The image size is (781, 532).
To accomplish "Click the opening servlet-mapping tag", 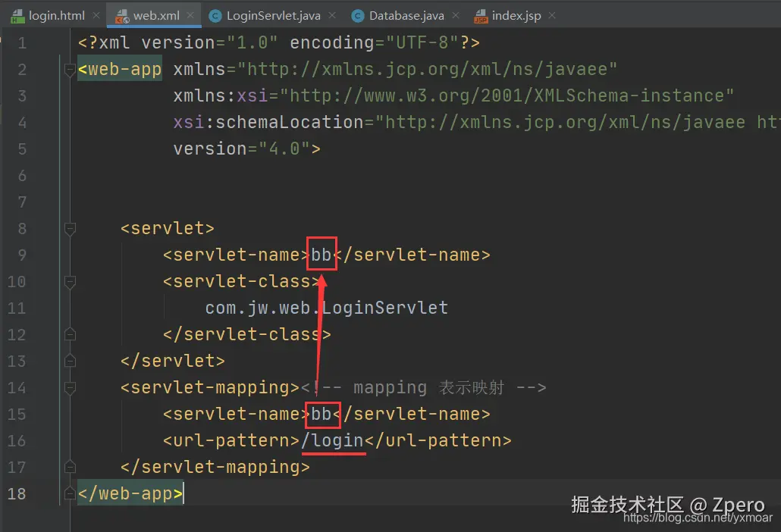I will 210,388.
